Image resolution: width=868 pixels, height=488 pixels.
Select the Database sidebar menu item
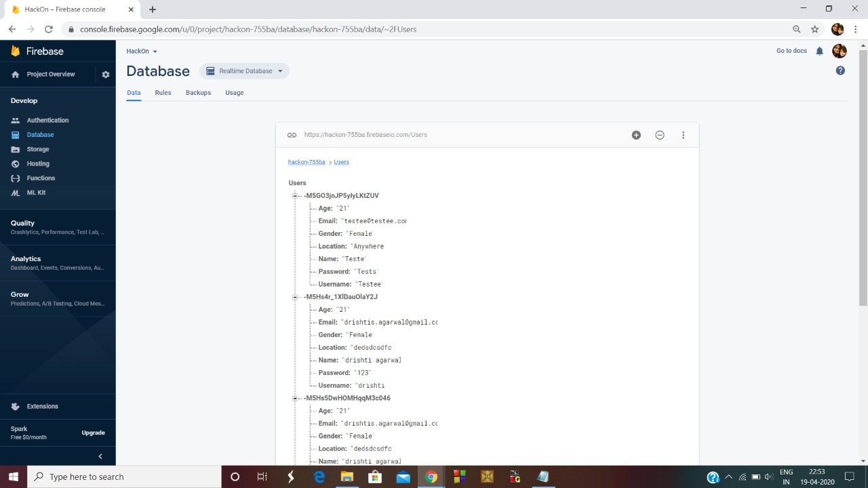coord(58,135)
